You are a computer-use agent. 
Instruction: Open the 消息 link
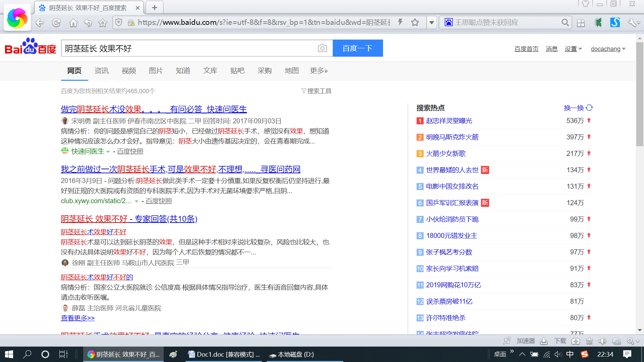click(552, 49)
